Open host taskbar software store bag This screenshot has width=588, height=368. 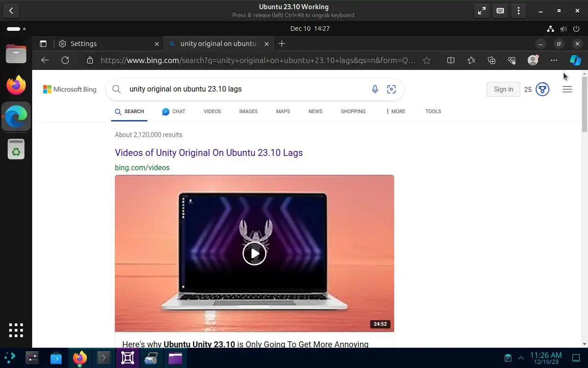(x=56, y=358)
